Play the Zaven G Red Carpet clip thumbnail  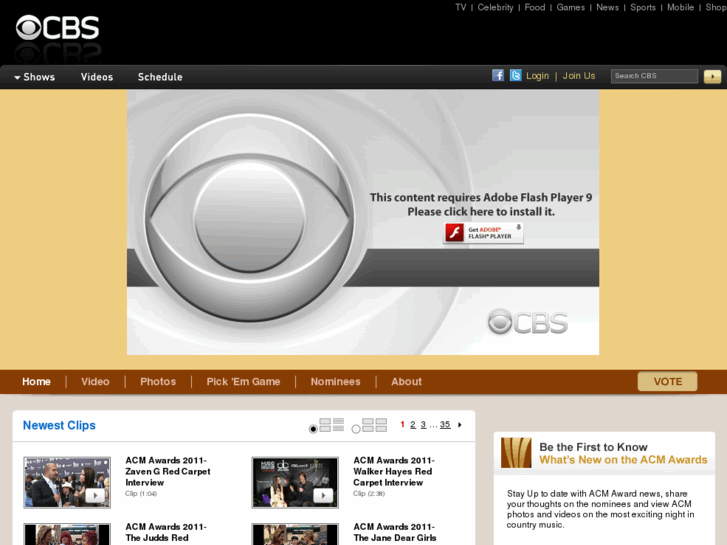[67, 482]
